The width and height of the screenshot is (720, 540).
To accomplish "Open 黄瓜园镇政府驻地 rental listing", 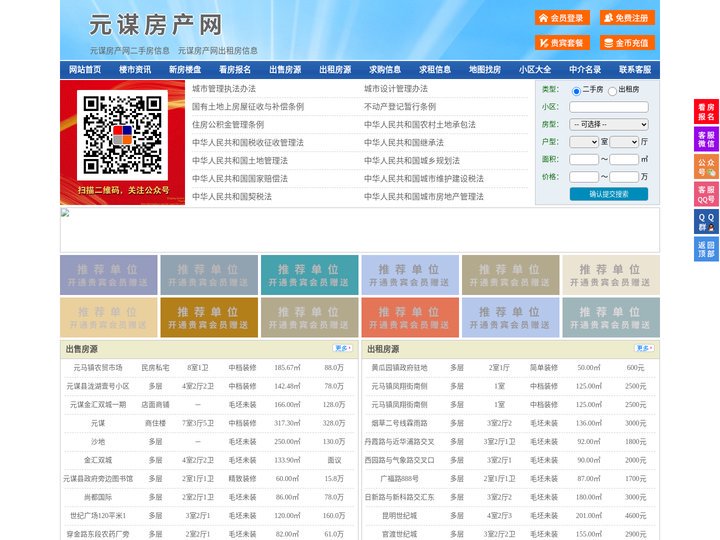I will click(399, 368).
